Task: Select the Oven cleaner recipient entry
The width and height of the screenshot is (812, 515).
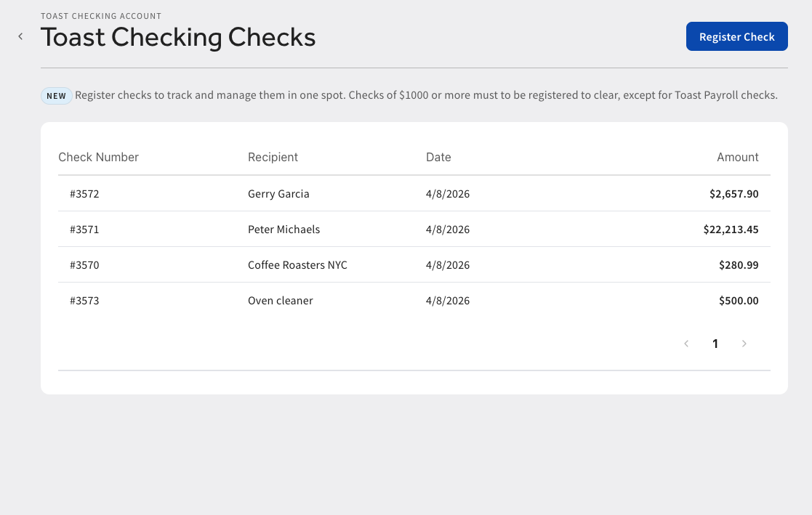Action: coord(280,301)
